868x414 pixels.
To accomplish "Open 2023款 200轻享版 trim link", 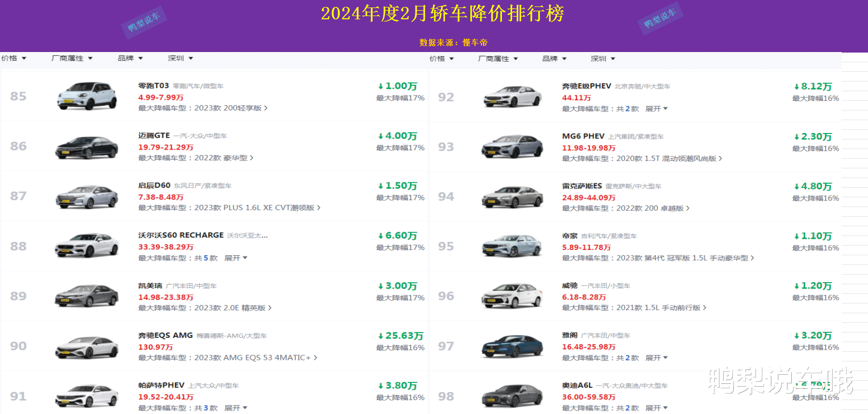I will [x=231, y=108].
